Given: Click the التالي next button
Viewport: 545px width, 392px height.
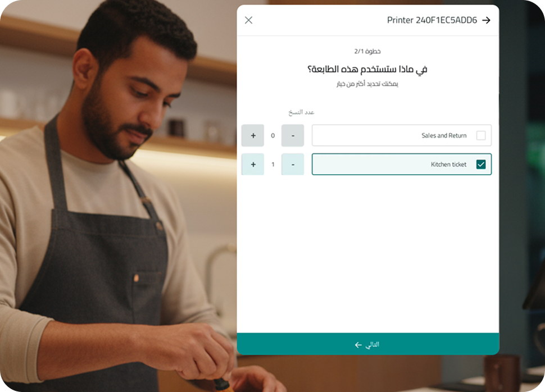Looking at the screenshot, I should 368,344.
